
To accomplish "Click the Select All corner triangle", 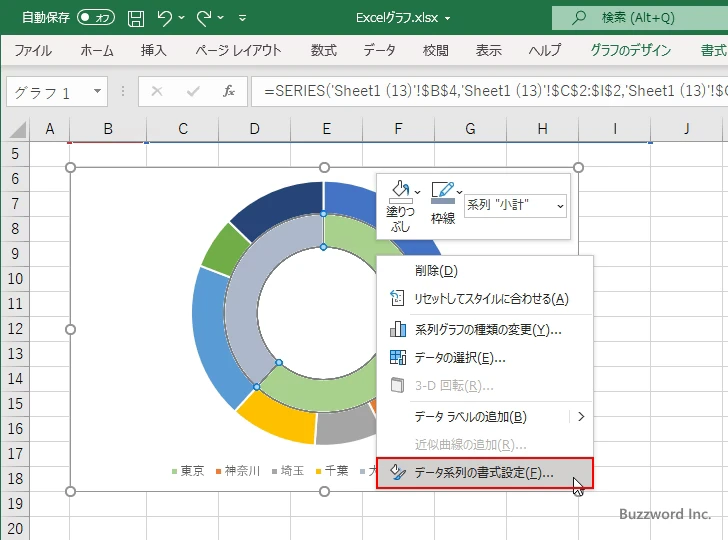I will (x=18, y=129).
